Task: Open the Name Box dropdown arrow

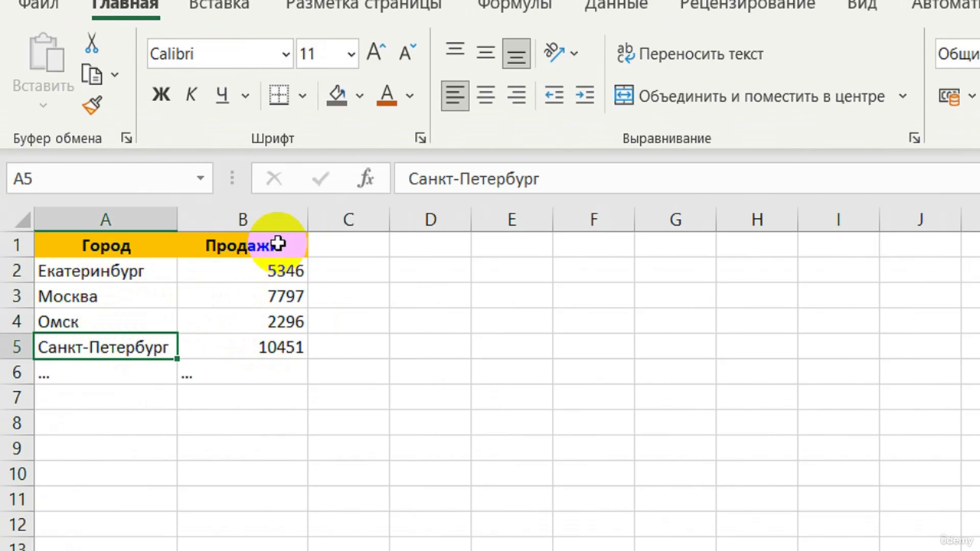Action: tap(200, 178)
